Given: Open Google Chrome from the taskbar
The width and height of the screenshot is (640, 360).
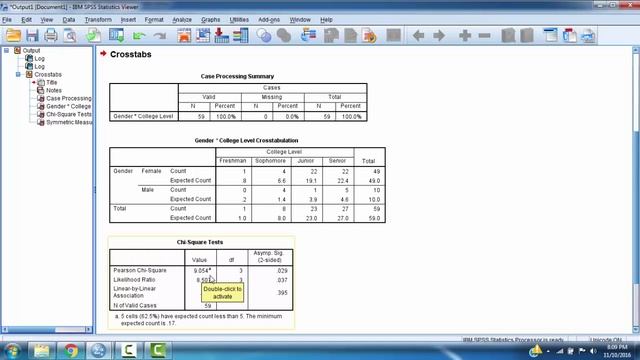Looking at the screenshot, I should [x=71, y=351].
